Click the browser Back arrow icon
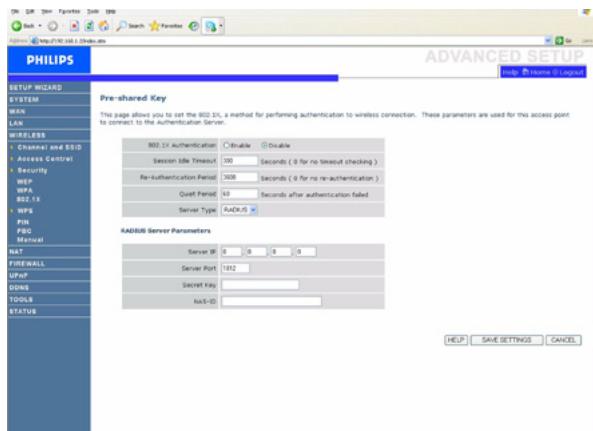Screen dimensions: 593x431 point(16,26)
